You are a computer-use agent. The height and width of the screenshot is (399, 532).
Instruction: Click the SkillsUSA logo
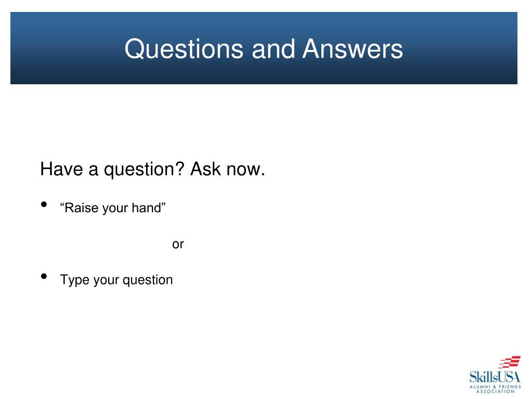495,375
